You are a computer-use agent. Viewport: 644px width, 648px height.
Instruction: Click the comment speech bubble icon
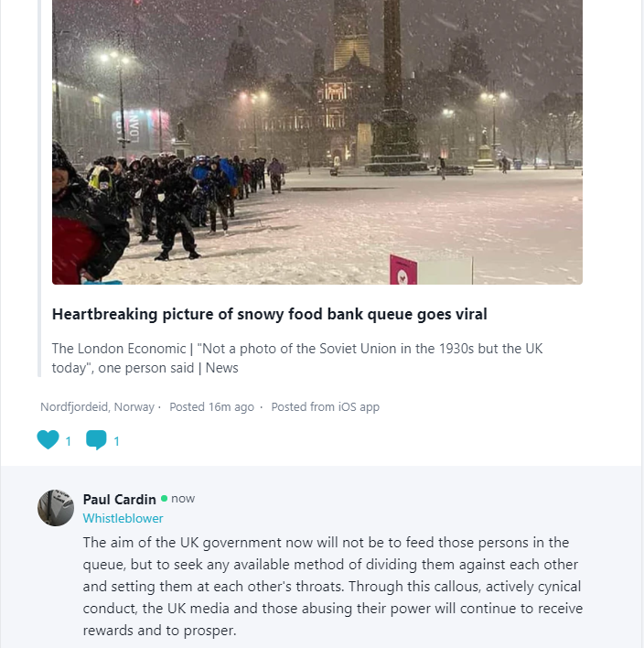pyautogui.click(x=96, y=440)
